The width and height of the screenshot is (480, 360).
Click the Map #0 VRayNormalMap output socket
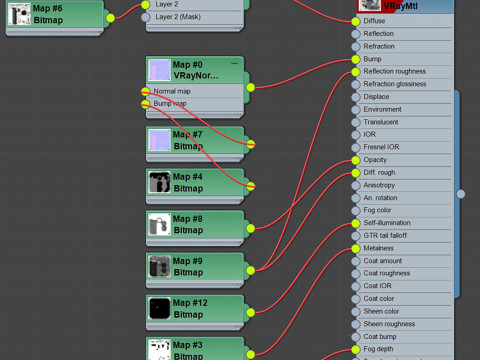(251, 88)
